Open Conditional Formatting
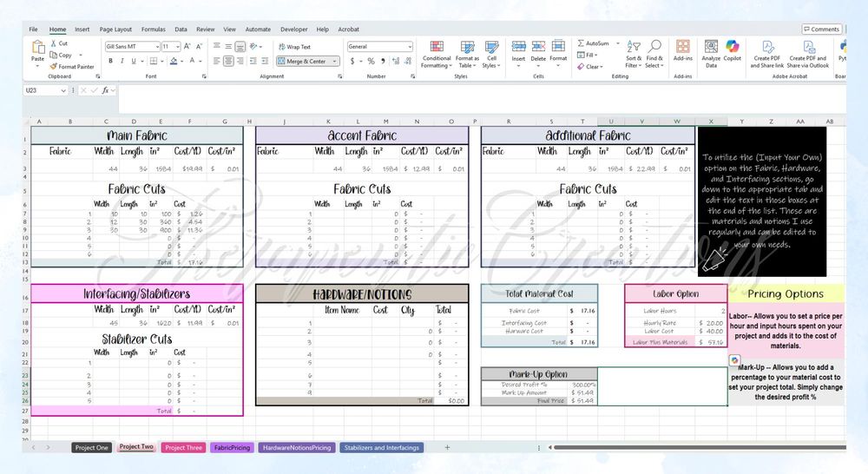868x474 pixels. click(x=437, y=55)
